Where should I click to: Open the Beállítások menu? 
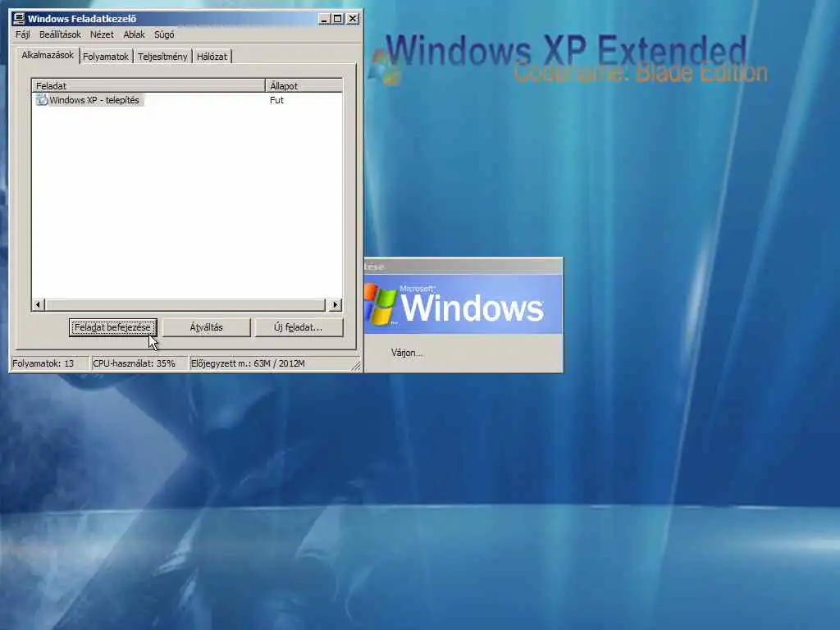point(60,34)
